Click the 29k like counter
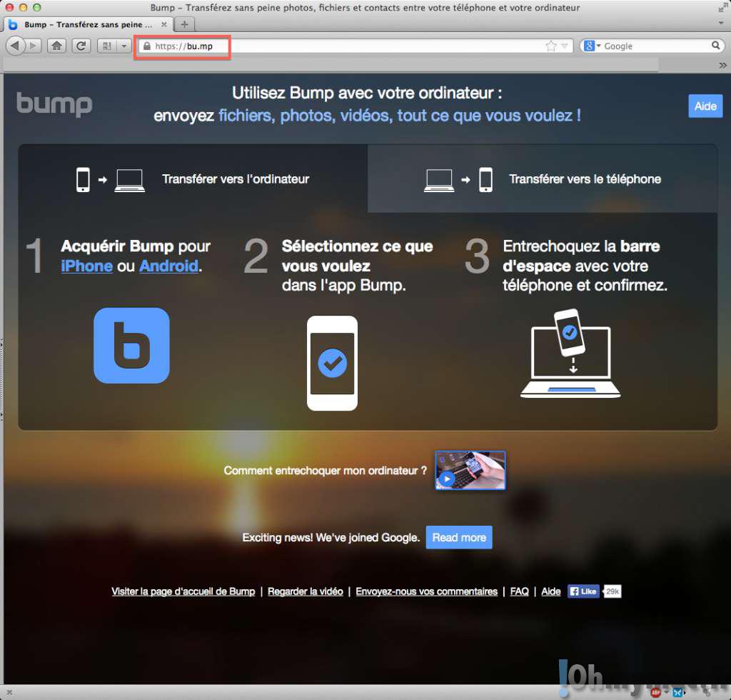Viewport: 731px width, 700px height. pos(612,591)
